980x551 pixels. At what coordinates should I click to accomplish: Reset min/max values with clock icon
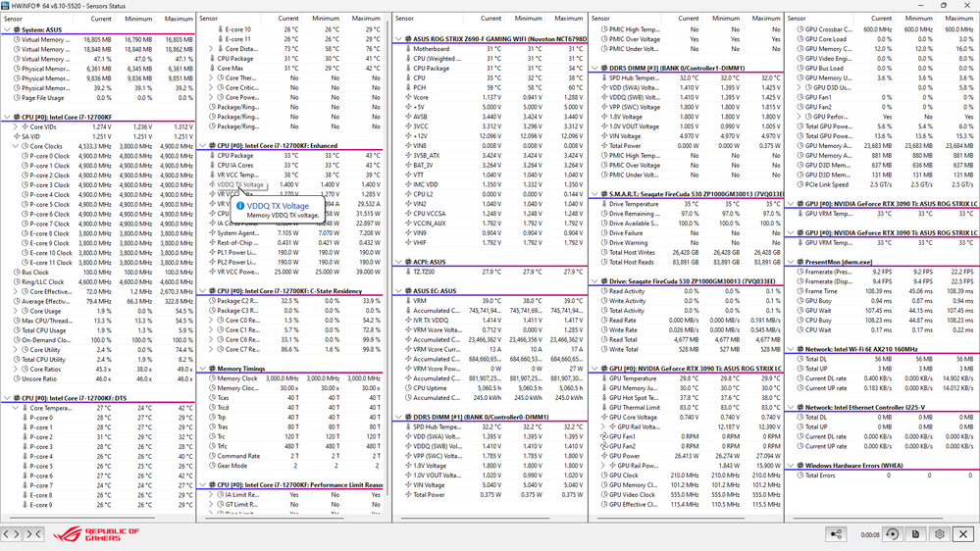[893, 534]
